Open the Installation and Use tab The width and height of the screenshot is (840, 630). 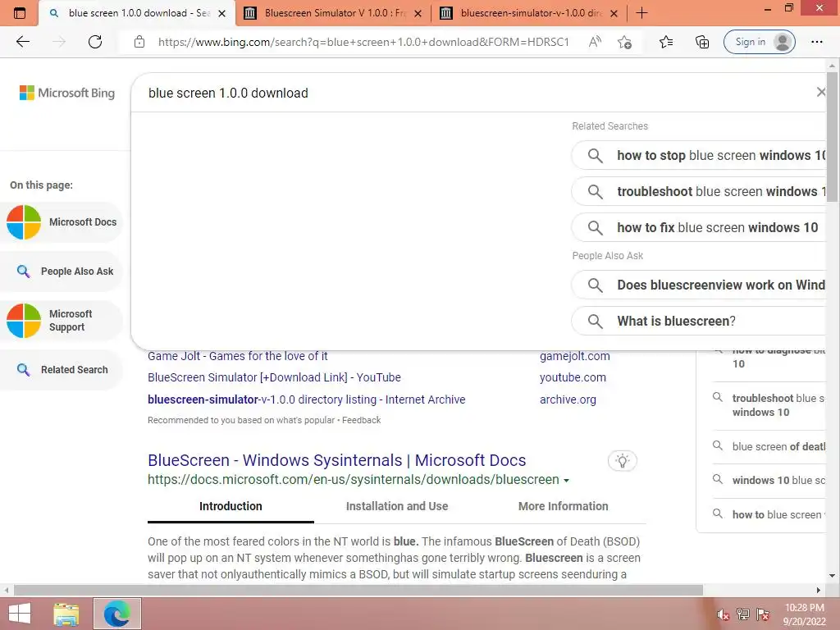click(x=397, y=506)
